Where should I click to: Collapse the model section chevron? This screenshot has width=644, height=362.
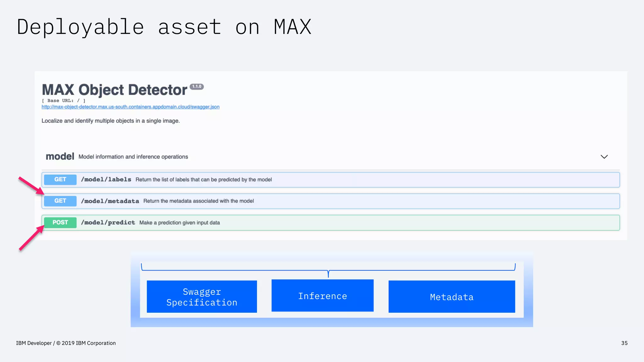[604, 157]
